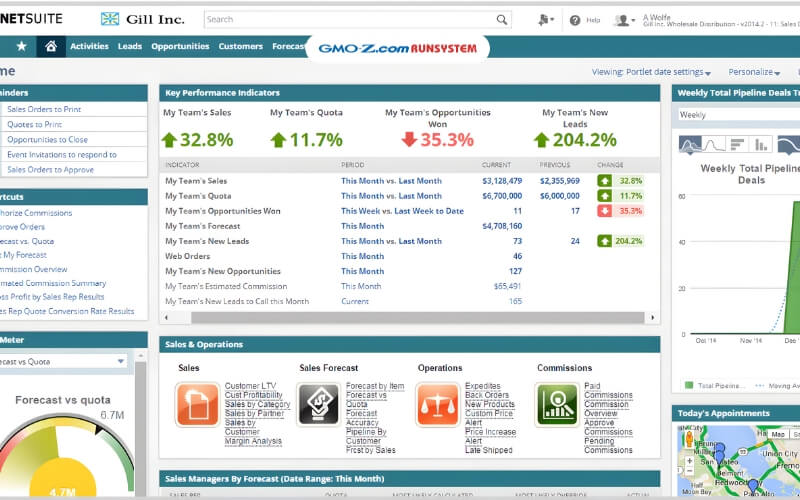This screenshot has height=500, width=800.
Task: Click red down arrow in Opportunities Won row
Action: coord(605,211)
